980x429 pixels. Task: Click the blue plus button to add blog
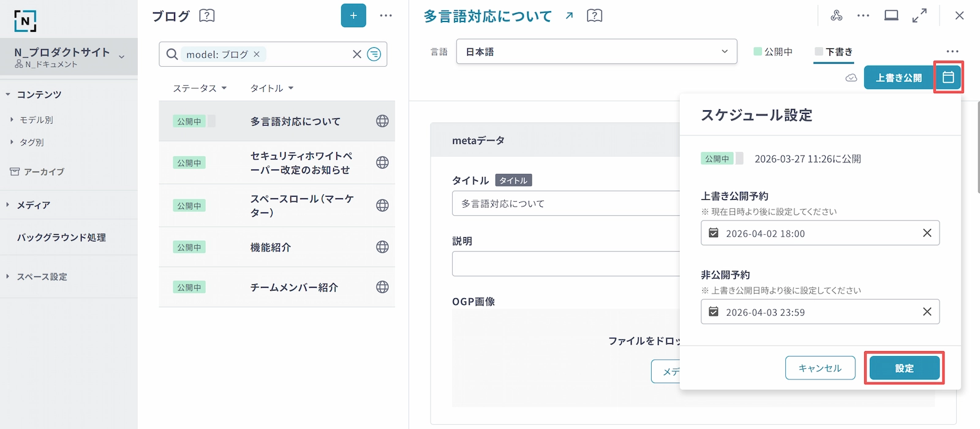pos(353,16)
